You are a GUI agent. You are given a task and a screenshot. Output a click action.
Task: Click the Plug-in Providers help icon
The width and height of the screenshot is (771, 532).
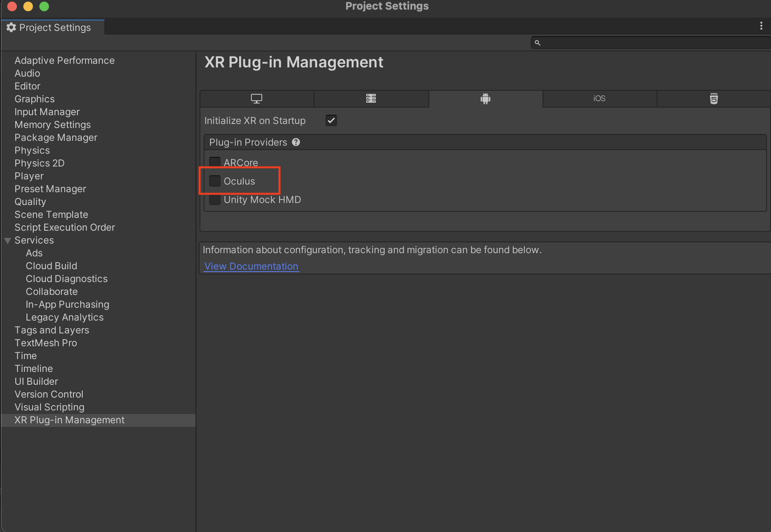coord(296,142)
